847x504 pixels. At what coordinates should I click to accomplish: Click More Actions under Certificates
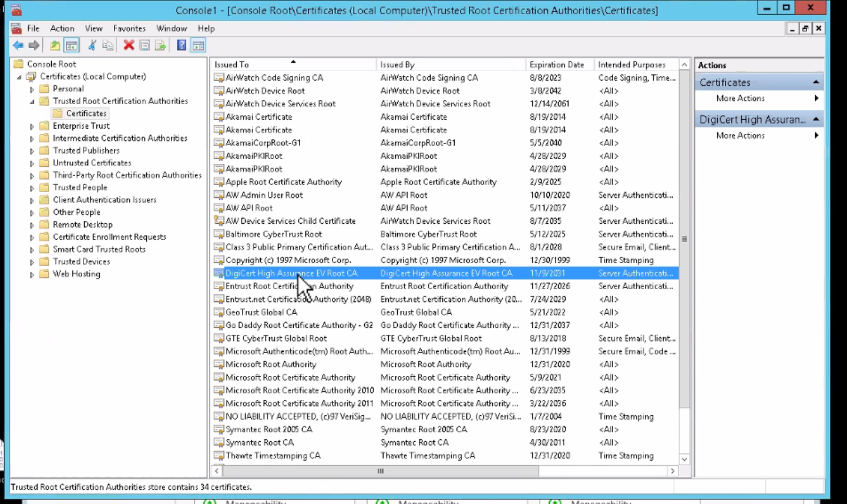tap(740, 99)
